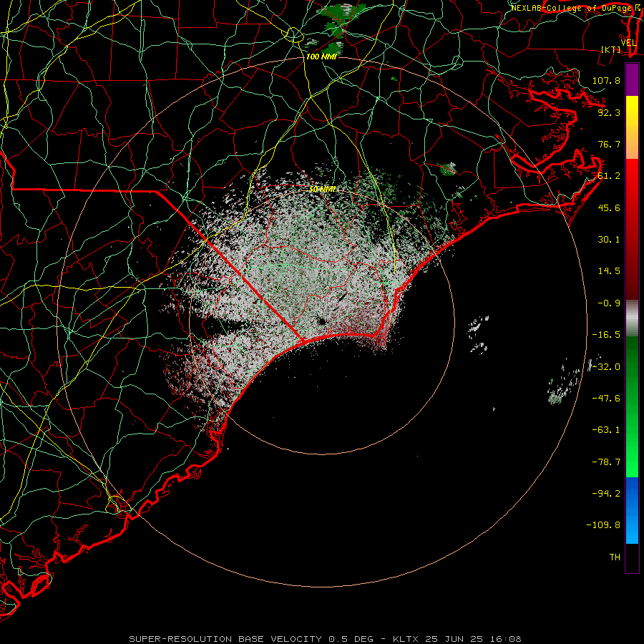Click the 45.6 legend value
Viewport: 644px width, 644px height.
[x=609, y=208]
